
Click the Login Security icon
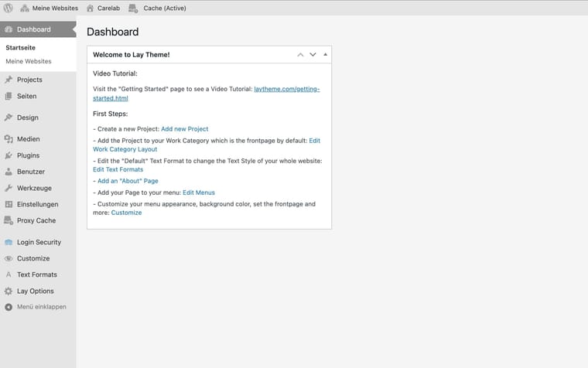click(9, 242)
